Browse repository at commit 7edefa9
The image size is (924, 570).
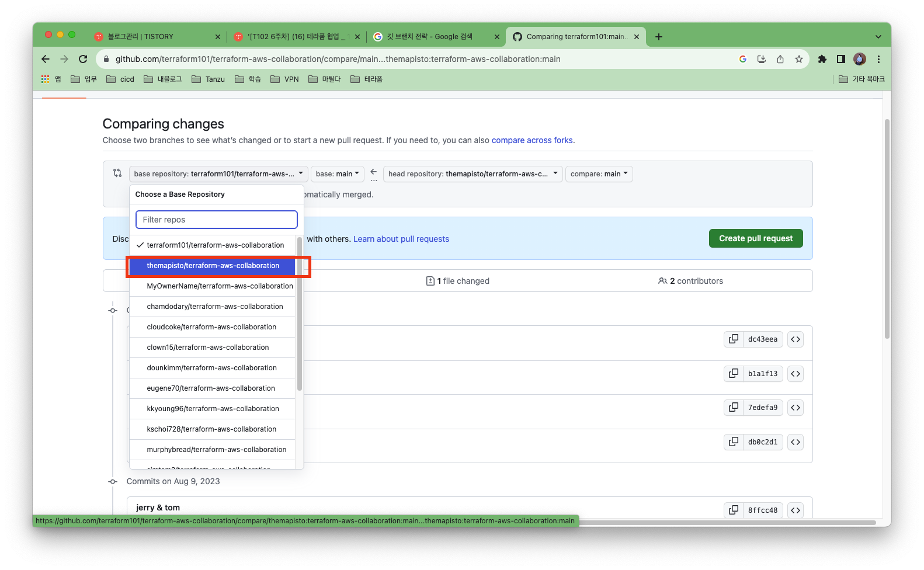coord(796,408)
